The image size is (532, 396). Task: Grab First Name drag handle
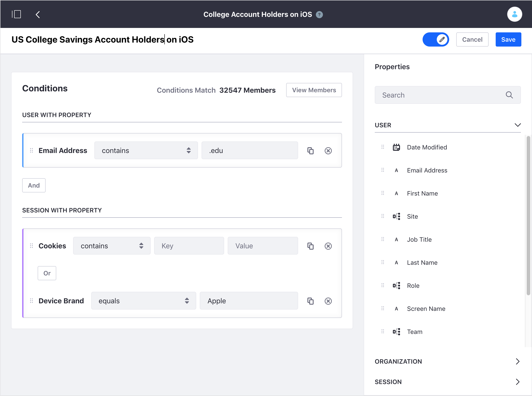(382, 193)
